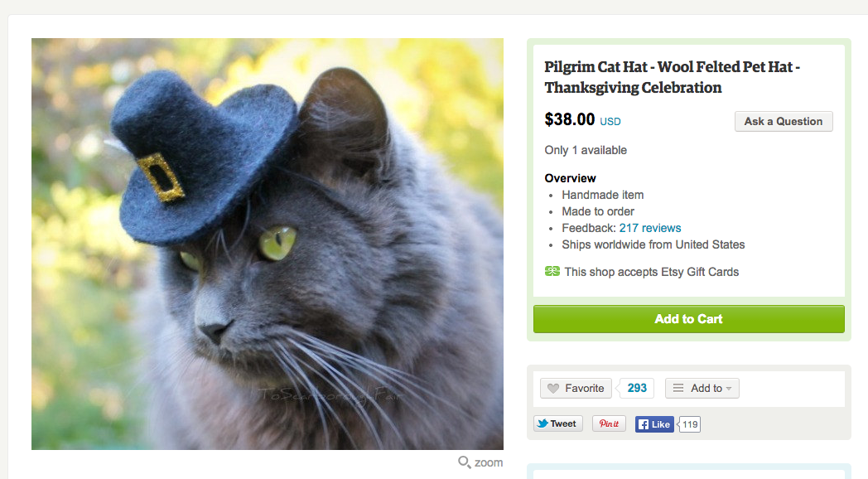Screen dimensions: 868x479
Task: Click the Pilgrim Cat Hat listing title
Action: (672, 77)
